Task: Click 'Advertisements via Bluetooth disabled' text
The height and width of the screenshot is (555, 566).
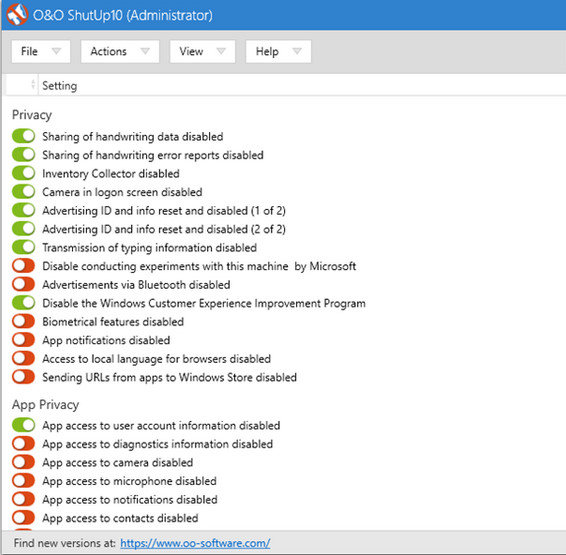Action: (136, 285)
